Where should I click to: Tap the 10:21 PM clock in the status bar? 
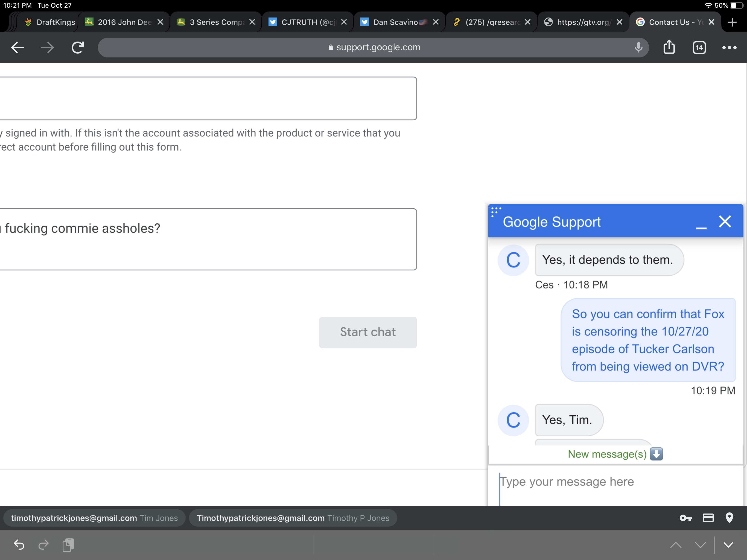coord(17,5)
